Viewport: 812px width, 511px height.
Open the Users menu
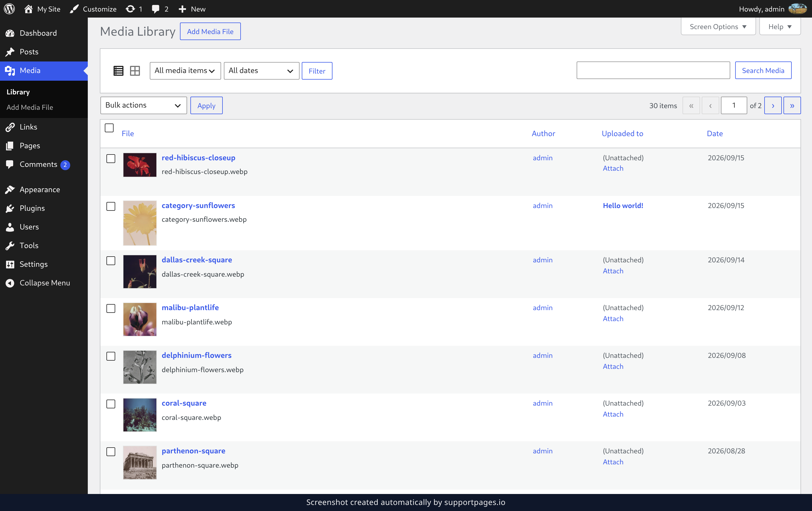coord(44,227)
